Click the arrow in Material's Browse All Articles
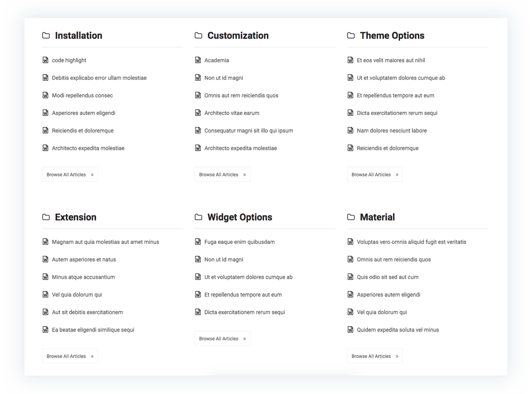532x394 pixels. click(397, 357)
